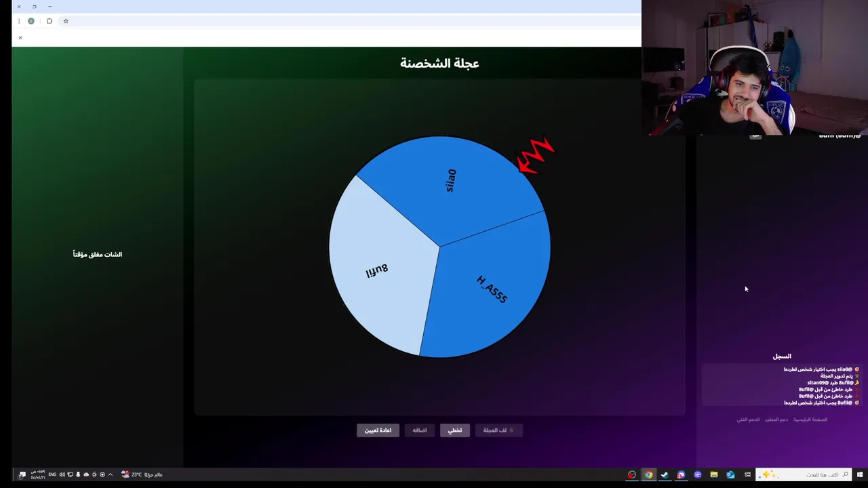Click the browser profile avatar icon
Screen dimensions: 868x488
click(31, 21)
